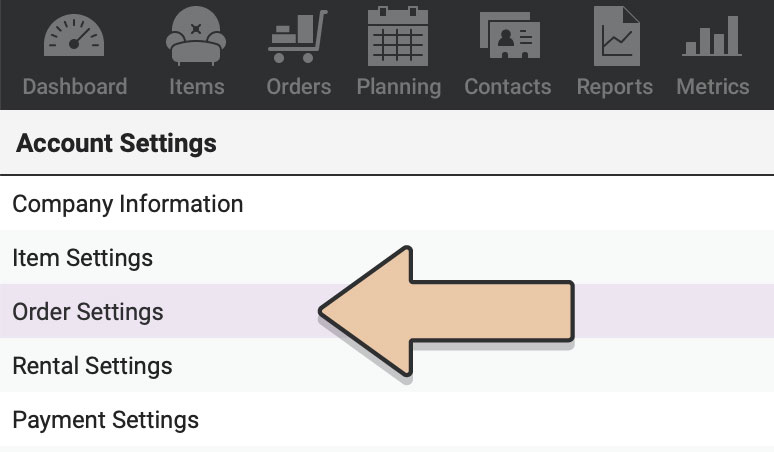Select the Orders nav label
774x452 pixels.
[x=299, y=87]
